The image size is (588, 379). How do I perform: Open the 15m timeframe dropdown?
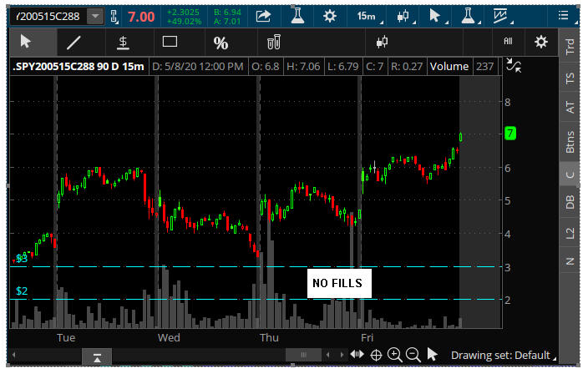(369, 17)
